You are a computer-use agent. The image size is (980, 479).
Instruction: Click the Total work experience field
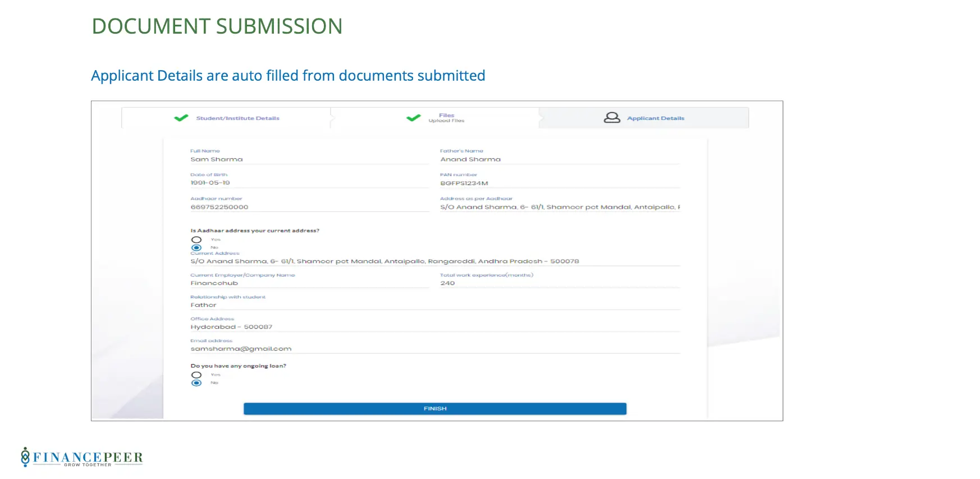tap(560, 283)
